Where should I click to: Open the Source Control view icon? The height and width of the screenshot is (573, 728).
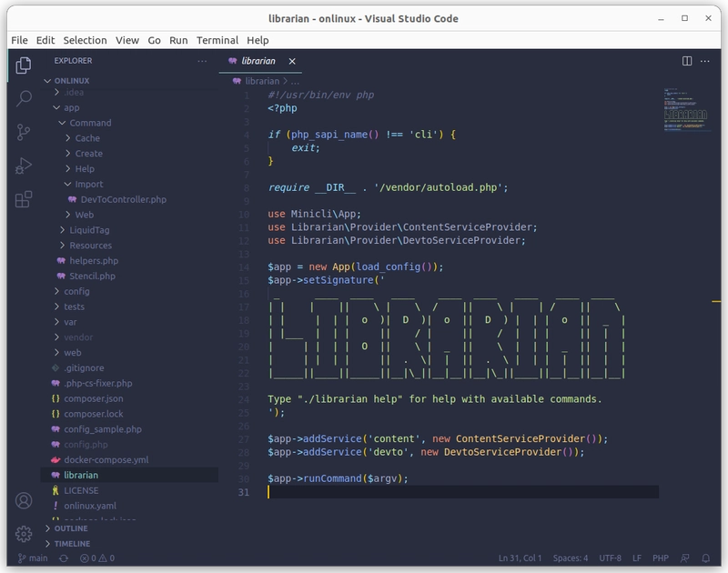tap(24, 132)
